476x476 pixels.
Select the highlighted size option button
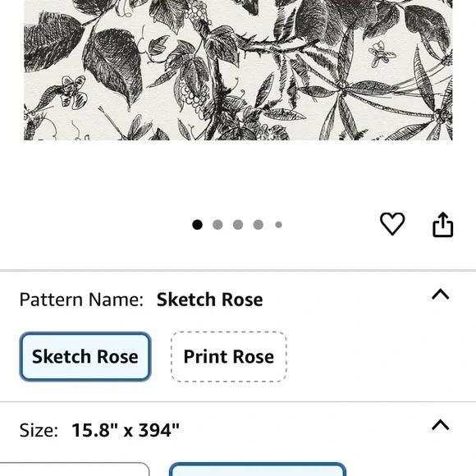[x=258, y=469]
